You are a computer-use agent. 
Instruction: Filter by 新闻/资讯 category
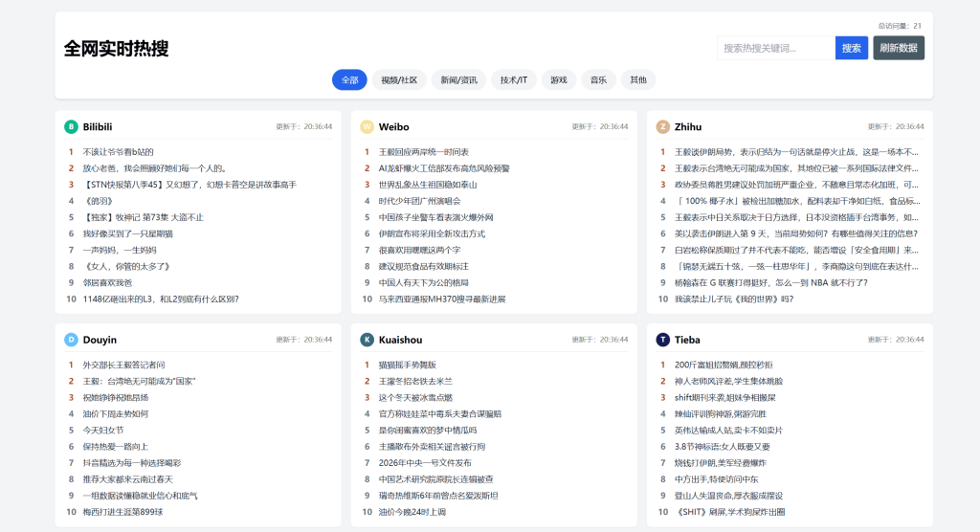tap(458, 80)
